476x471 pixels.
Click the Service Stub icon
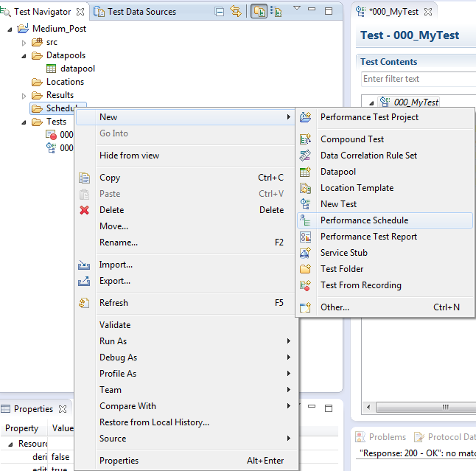point(305,253)
